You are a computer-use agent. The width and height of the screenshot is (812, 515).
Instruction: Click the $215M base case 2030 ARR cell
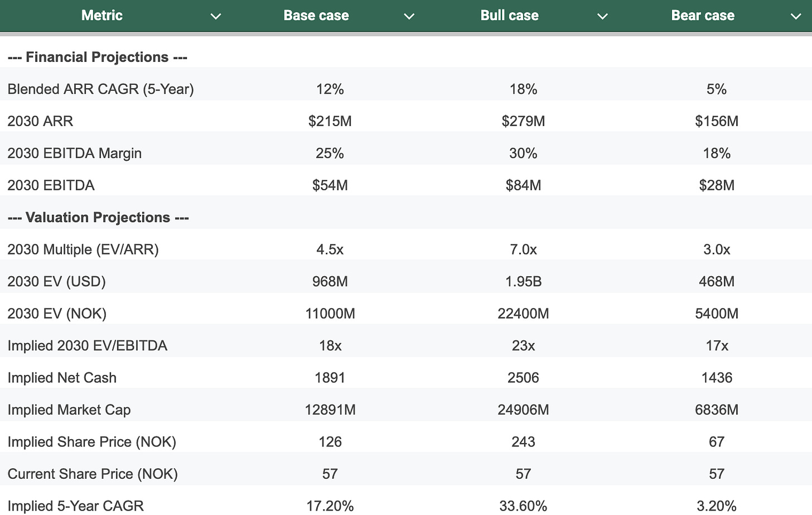pos(330,121)
